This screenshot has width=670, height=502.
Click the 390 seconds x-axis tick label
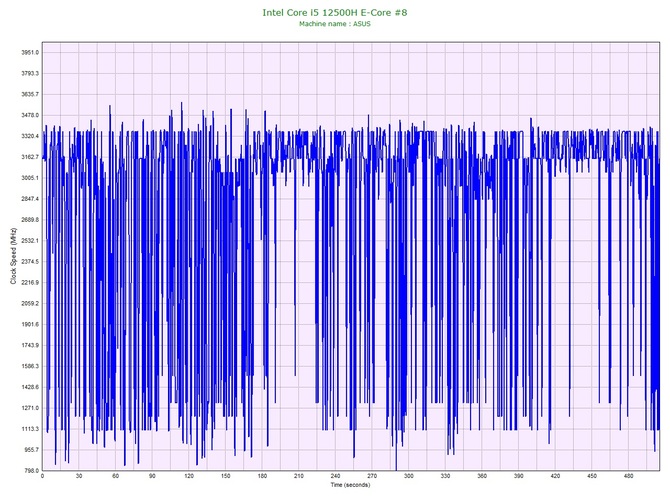[x=519, y=476]
